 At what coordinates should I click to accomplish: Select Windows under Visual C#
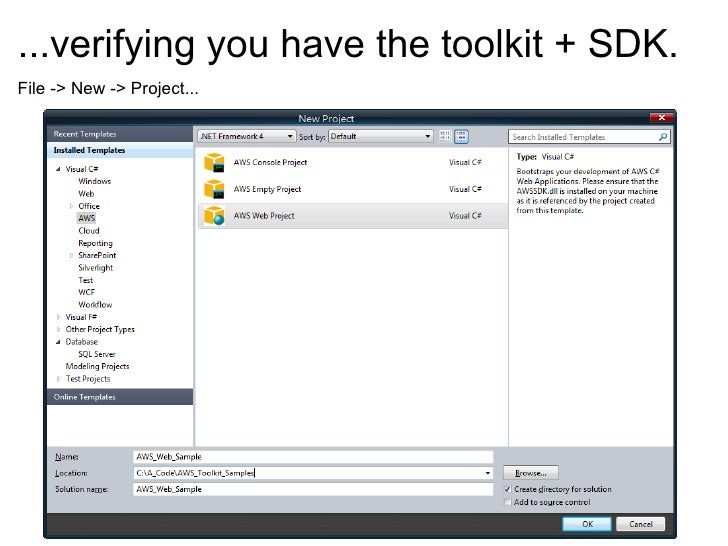95,181
